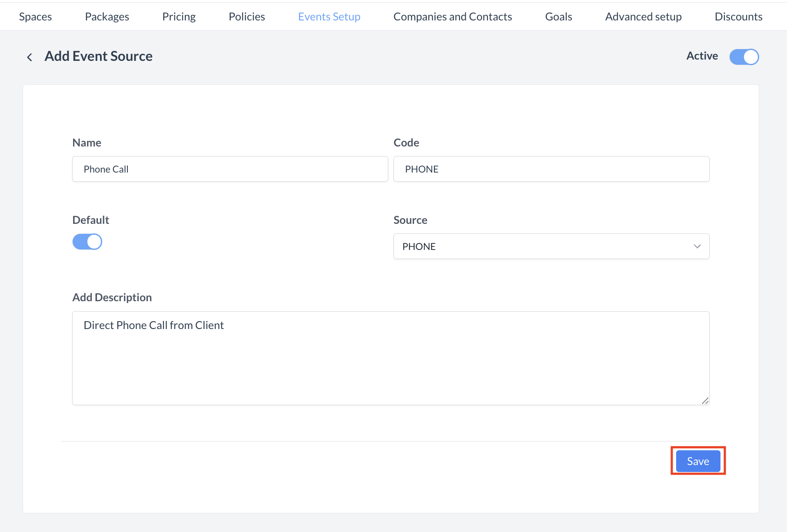Focus the Code input field
The image size is (787, 532).
tap(550, 169)
